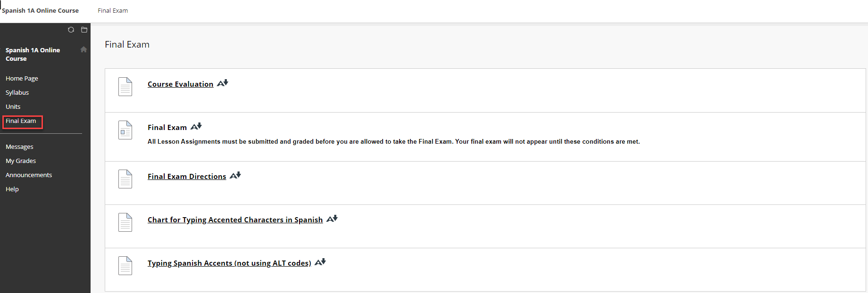Open the Course Evaluation link
The width and height of the screenshot is (868, 293).
coord(180,84)
